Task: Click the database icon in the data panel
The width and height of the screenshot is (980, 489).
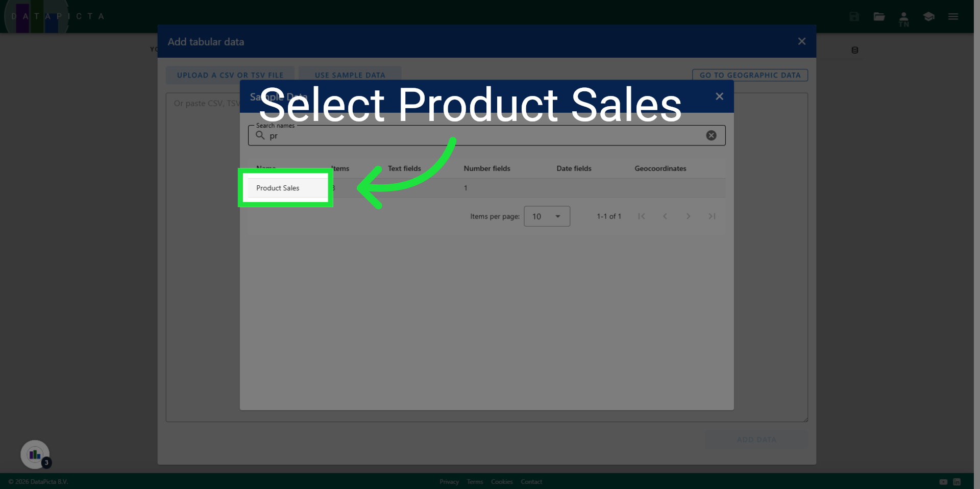Action: coord(855,50)
